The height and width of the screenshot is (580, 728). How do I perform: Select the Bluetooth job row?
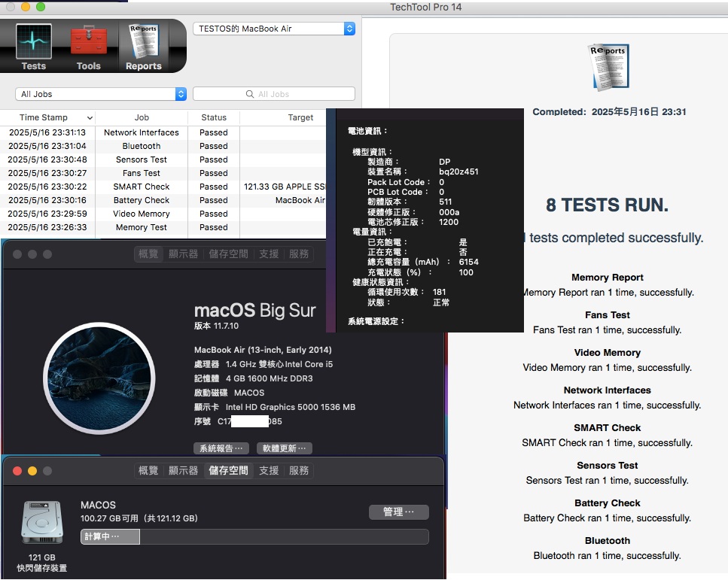point(163,146)
